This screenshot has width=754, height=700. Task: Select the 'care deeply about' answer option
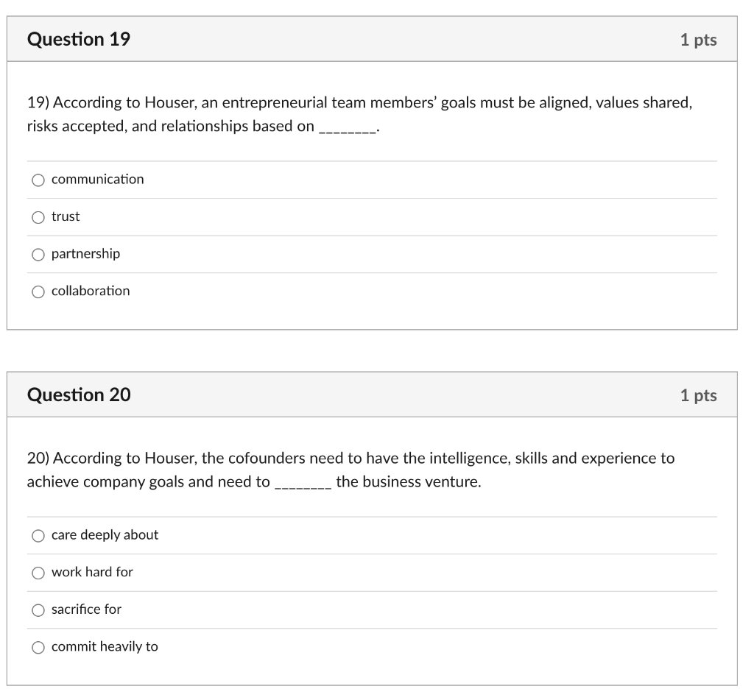(38, 535)
